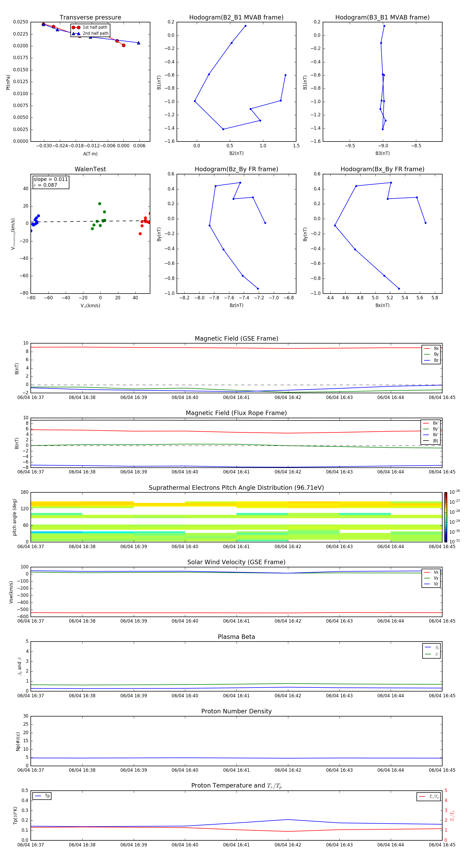The width and height of the screenshot is (473, 868).
Task: Click the 'Tp(10⁶K)' y-axis label
Action: coord(15,815)
